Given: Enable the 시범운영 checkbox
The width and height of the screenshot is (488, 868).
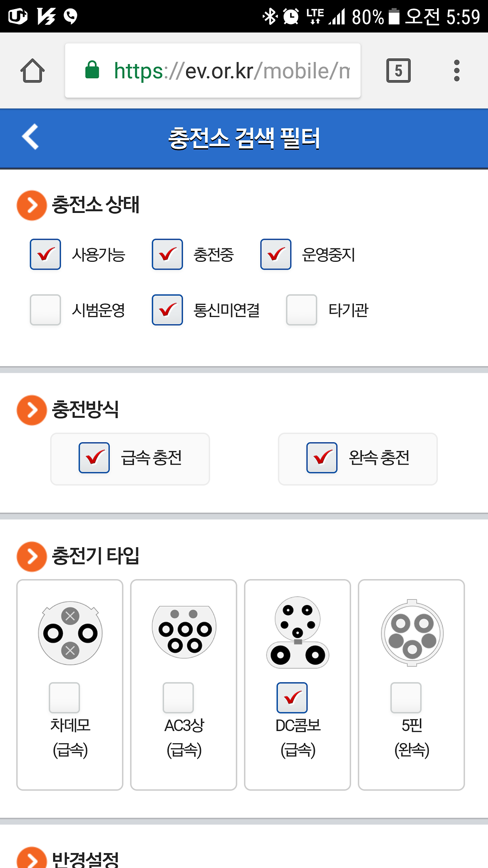Looking at the screenshot, I should [45, 310].
